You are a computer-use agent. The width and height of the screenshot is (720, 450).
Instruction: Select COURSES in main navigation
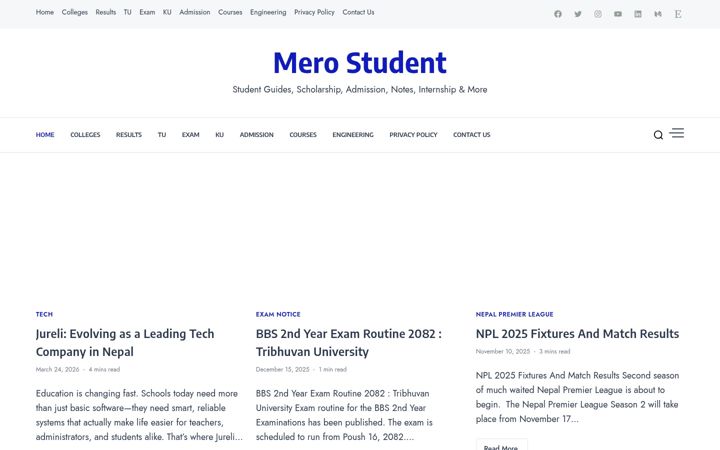click(303, 135)
